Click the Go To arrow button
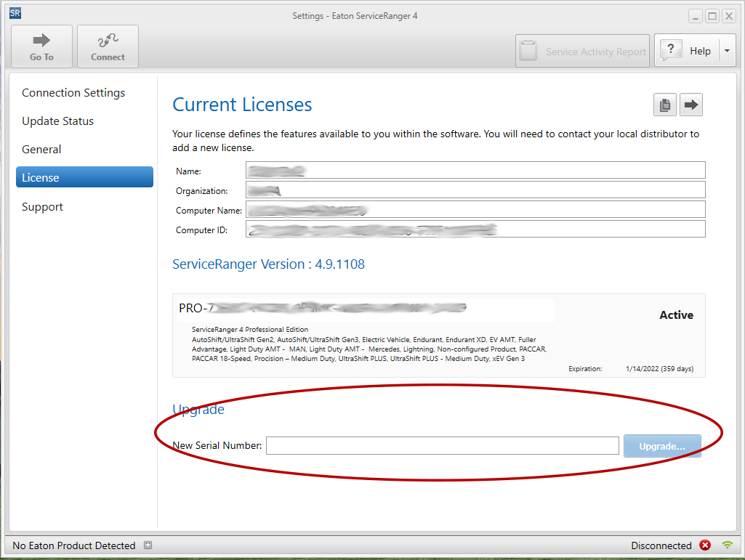The width and height of the screenshot is (745, 560). (42, 46)
